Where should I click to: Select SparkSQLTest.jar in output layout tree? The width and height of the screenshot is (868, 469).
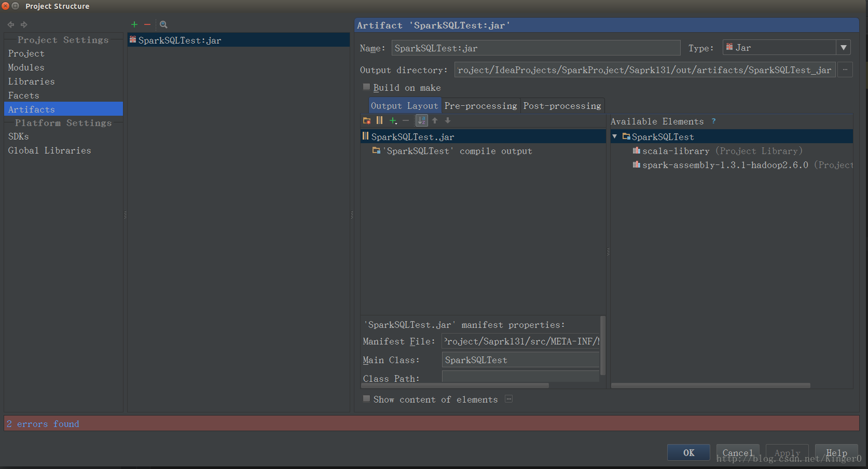pyautogui.click(x=483, y=136)
